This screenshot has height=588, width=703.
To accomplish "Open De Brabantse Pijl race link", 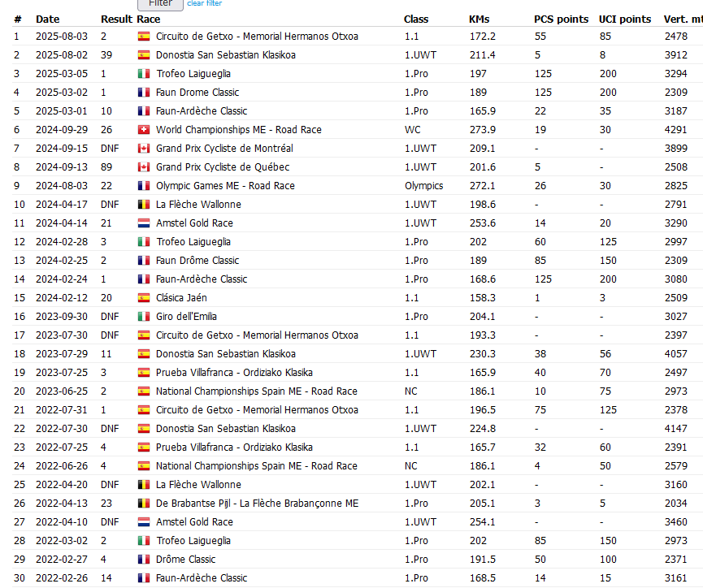I will 257,504.
